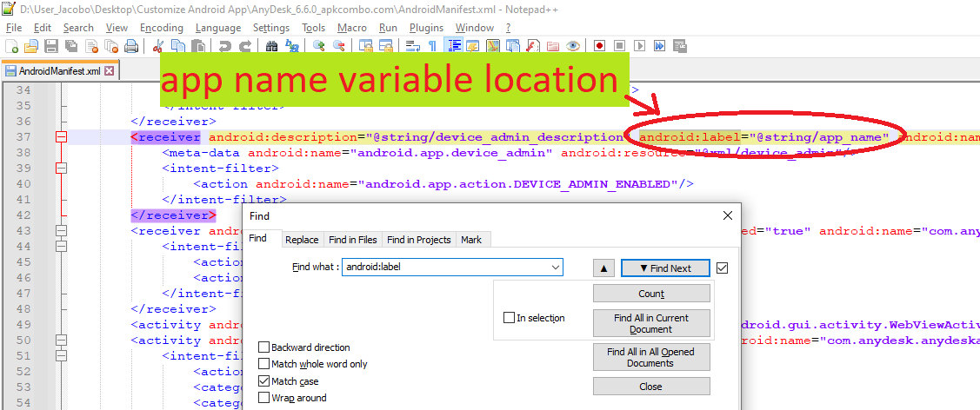Click the Close button in Find dialog

click(x=651, y=387)
